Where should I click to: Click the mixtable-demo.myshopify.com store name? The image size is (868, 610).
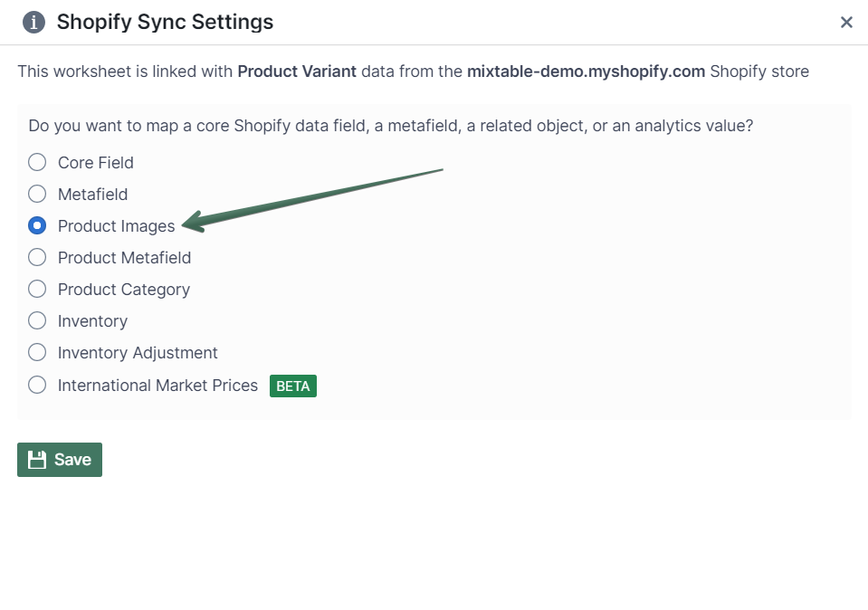(583, 71)
